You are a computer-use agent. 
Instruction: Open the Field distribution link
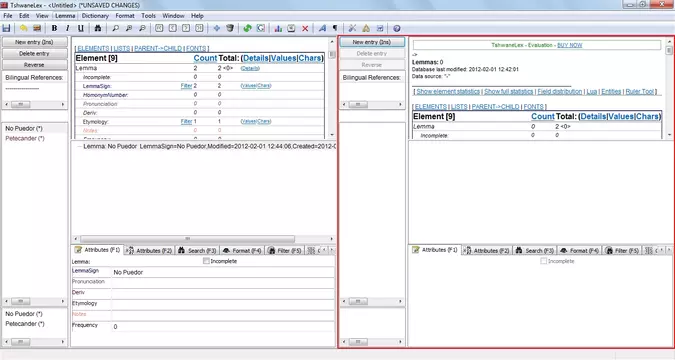click(x=560, y=91)
